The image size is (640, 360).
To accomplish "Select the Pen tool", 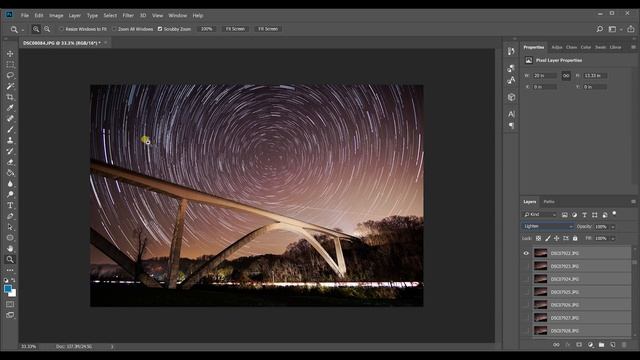I will 10,216.
